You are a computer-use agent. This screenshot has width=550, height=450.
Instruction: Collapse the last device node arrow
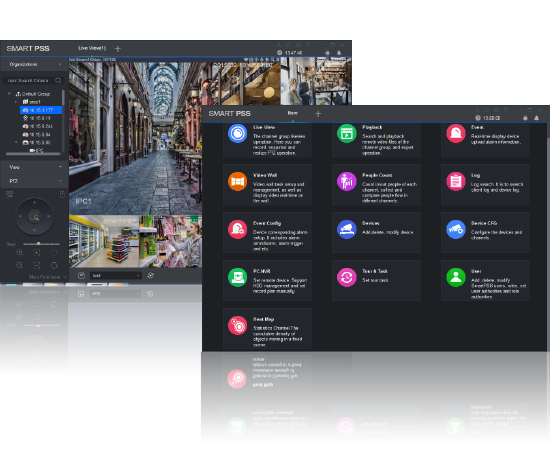(x=16, y=142)
